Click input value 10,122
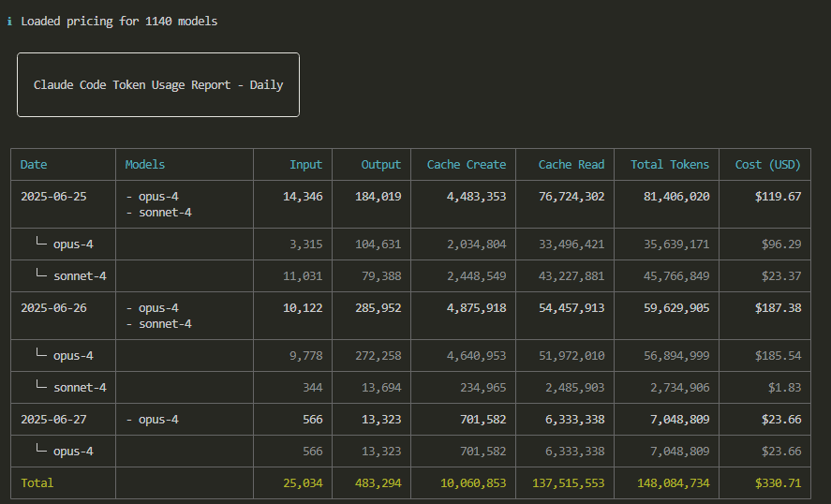The width and height of the screenshot is (831, 504). point(303,308)
